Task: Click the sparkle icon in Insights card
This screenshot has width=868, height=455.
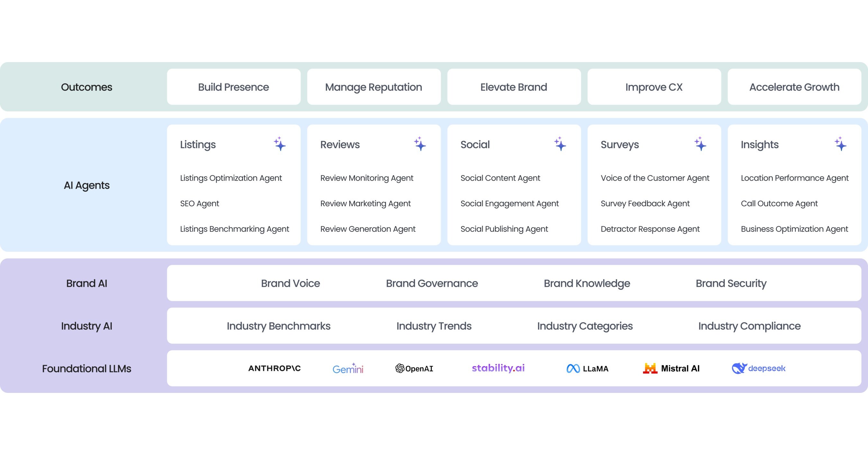Action: tap(840, 144)
